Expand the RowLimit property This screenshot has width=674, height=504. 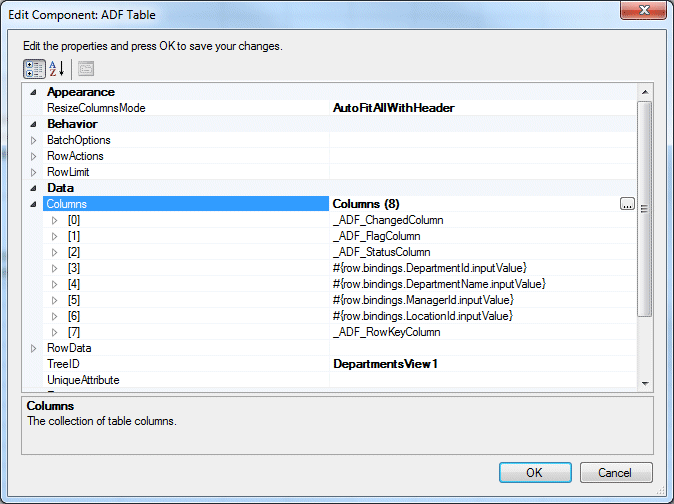click(x=34, y=172)
